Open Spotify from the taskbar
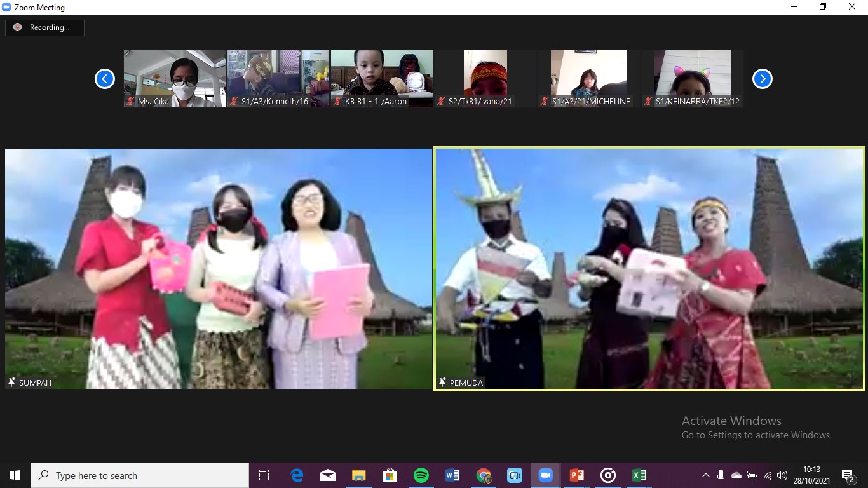The width and height of the screenshot is (868, 488). coord(421,475)
